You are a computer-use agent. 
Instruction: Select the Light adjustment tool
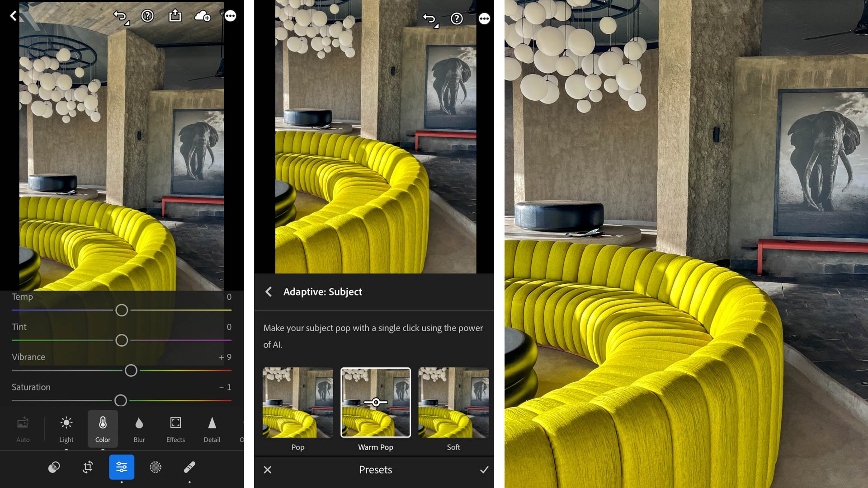coord(66,428)
